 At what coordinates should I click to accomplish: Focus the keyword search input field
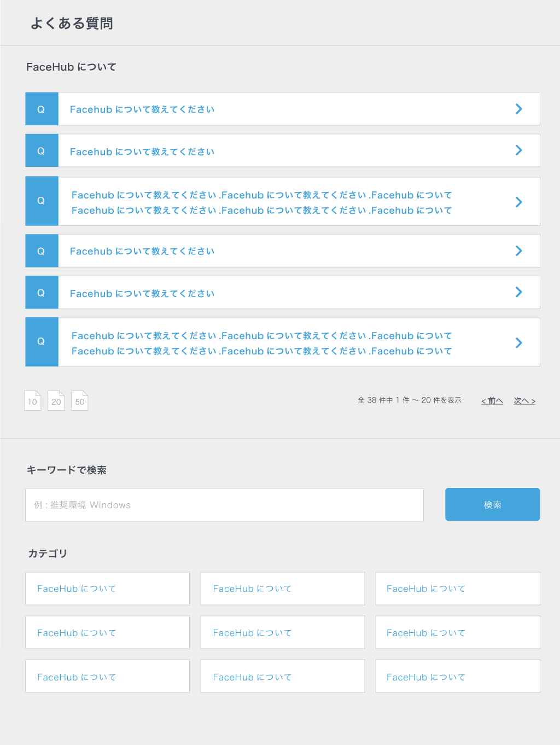pos(224,505)
